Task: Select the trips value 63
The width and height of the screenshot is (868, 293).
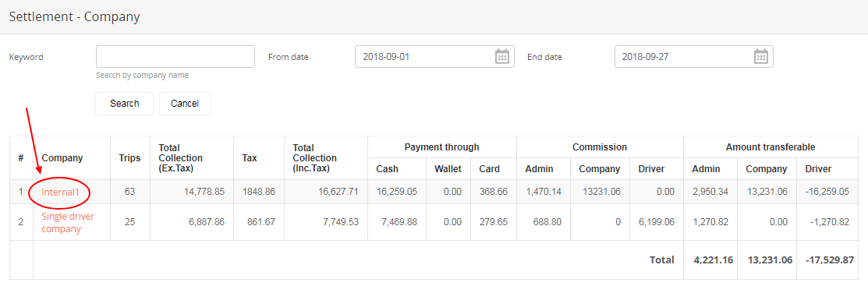Action: (129, 192)
